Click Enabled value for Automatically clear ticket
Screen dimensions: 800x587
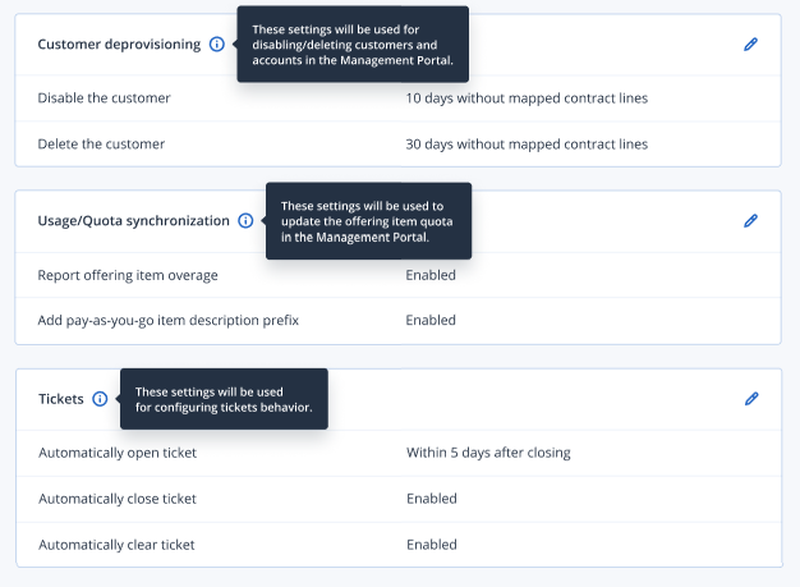(432, 545)
